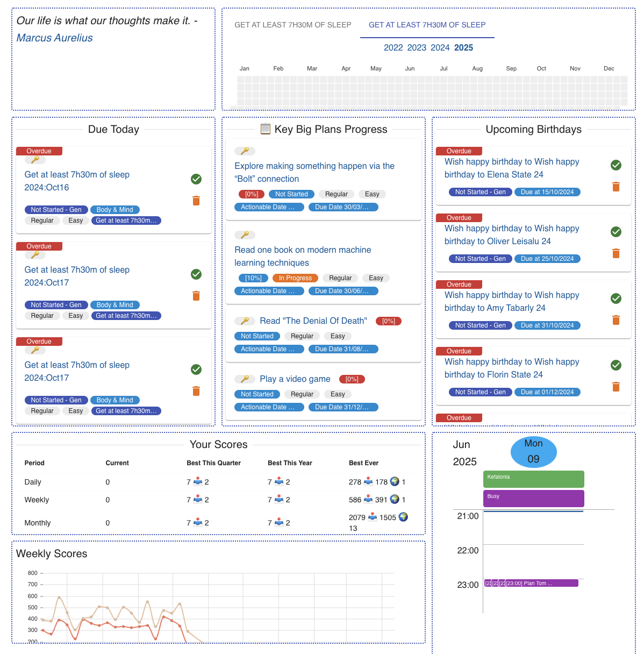Open 'Read one book on modern machine learning' plan

[x=302, y=257]
